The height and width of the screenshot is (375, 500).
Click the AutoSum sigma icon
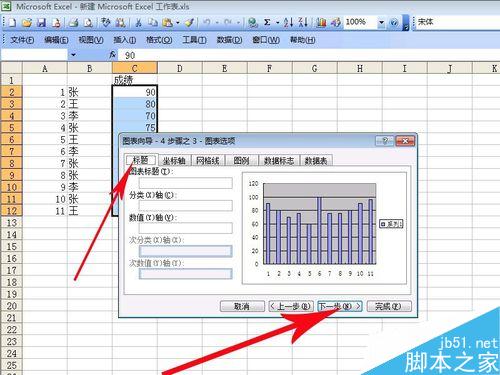click(267, 23)
